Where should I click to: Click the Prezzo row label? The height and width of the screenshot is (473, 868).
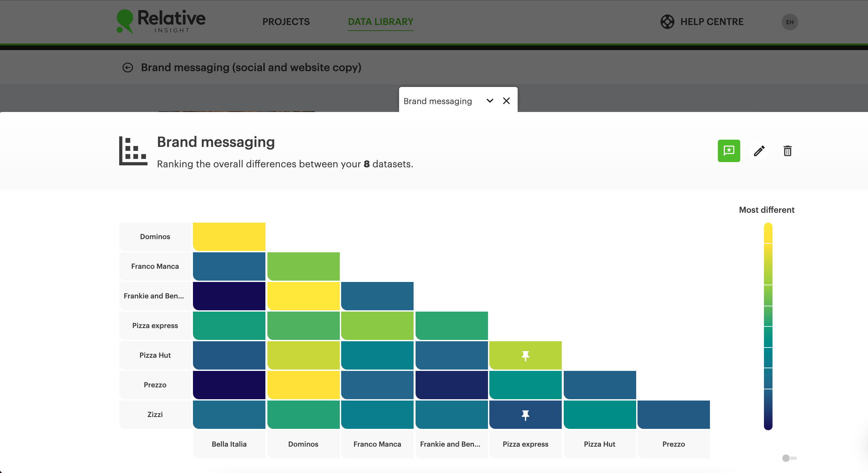pyautogui.click(x=155, y=385)
